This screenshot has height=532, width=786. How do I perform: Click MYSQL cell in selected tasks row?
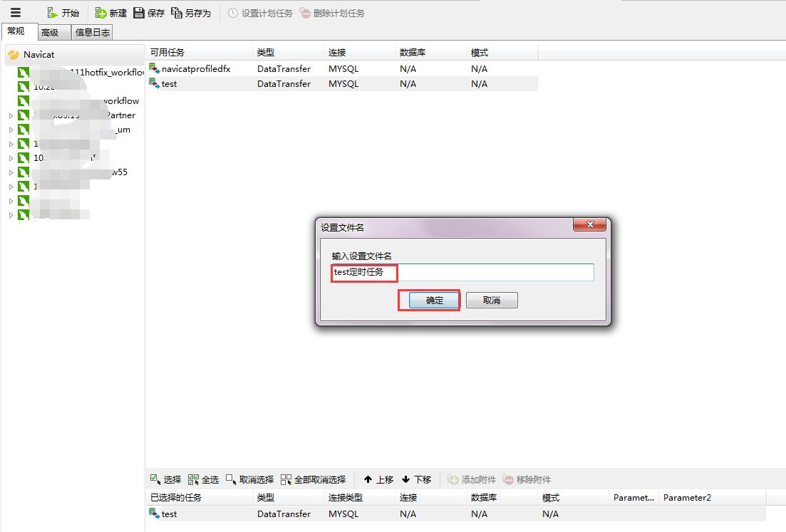coord(343,514)
